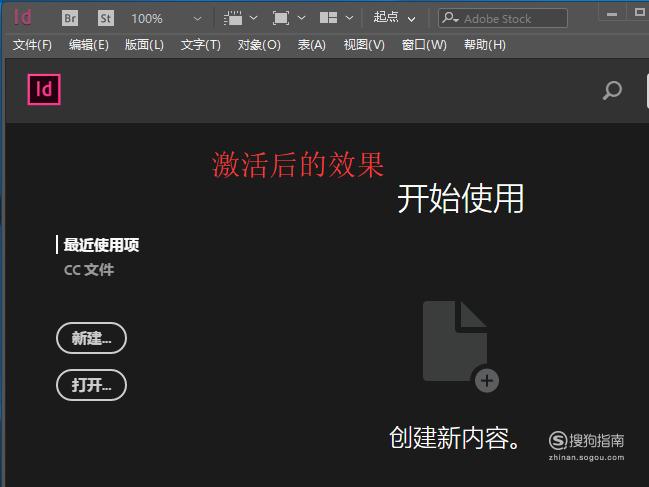The height and width of the screenshot is (487, 649).
Task: Open the 100% zoom level dropdown
Action: 197,19
